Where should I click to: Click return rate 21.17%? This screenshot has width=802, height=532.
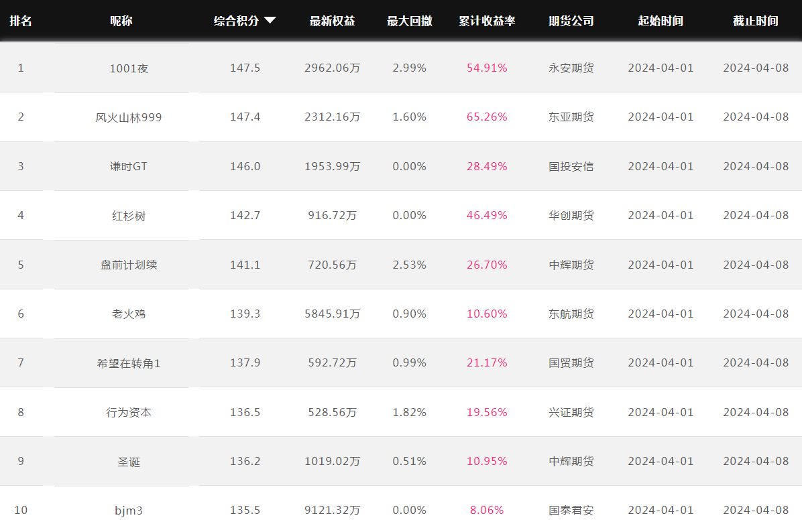coord(487,363)
